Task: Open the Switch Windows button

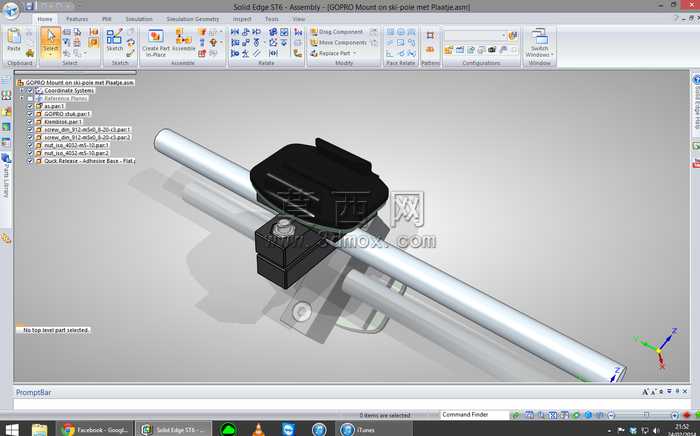Action: (x=539, y=43)
